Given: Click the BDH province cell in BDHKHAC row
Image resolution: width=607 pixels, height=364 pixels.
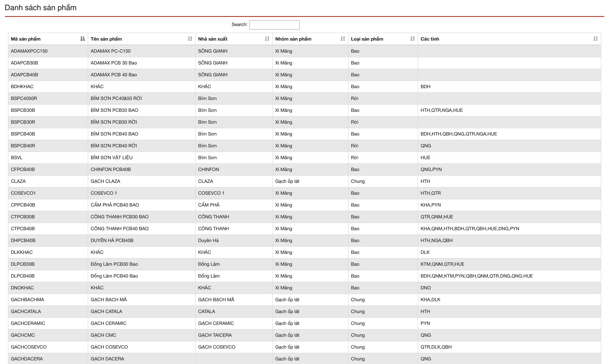Looking at the screenshot, I should point(509,87).
